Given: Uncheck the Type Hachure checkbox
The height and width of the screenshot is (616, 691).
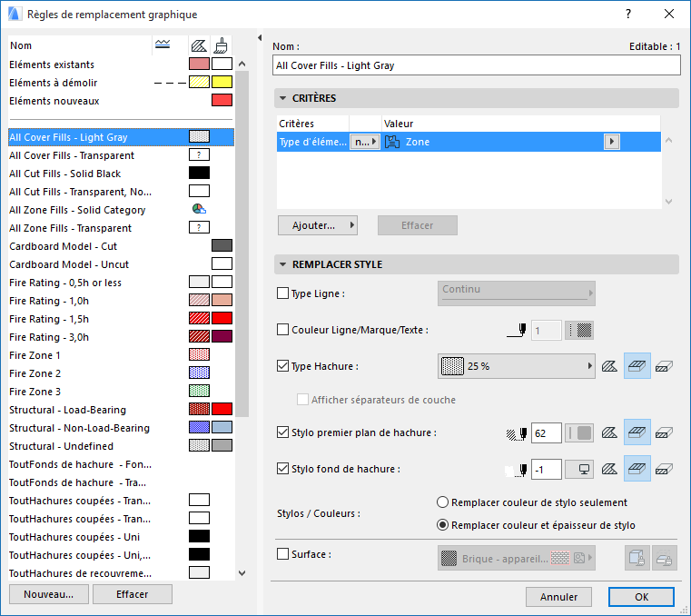Looking at the screenshot, I should click(282, 365).
